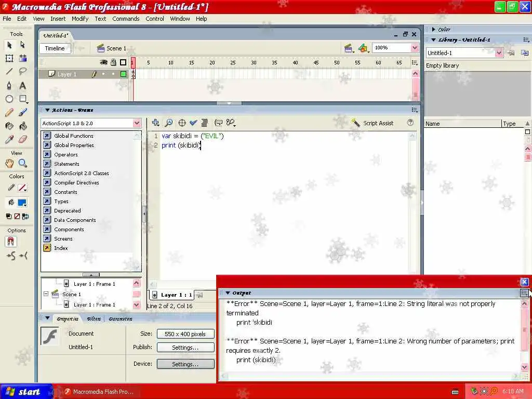The width and height of the screenshot is (532, 399).
Task: Toggle the Timeline button
Action: (x=55, y=48)
